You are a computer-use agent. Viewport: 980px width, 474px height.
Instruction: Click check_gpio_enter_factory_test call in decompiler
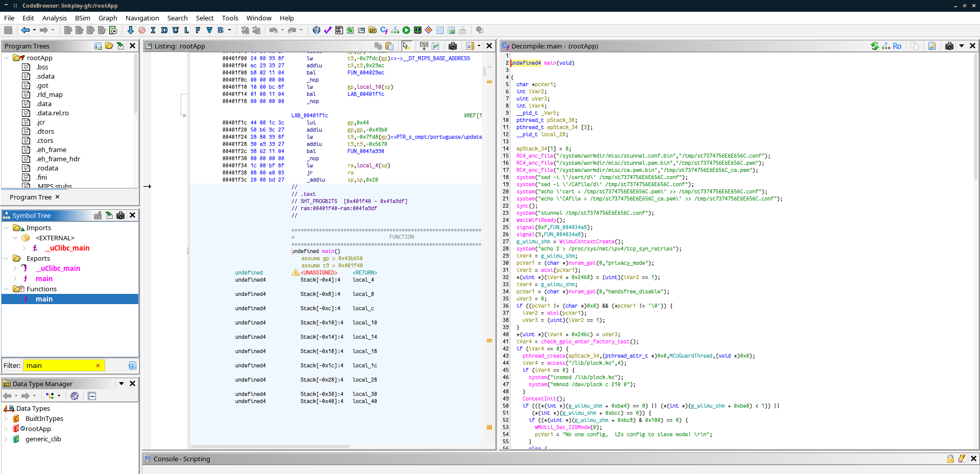[x=586, y=341]
